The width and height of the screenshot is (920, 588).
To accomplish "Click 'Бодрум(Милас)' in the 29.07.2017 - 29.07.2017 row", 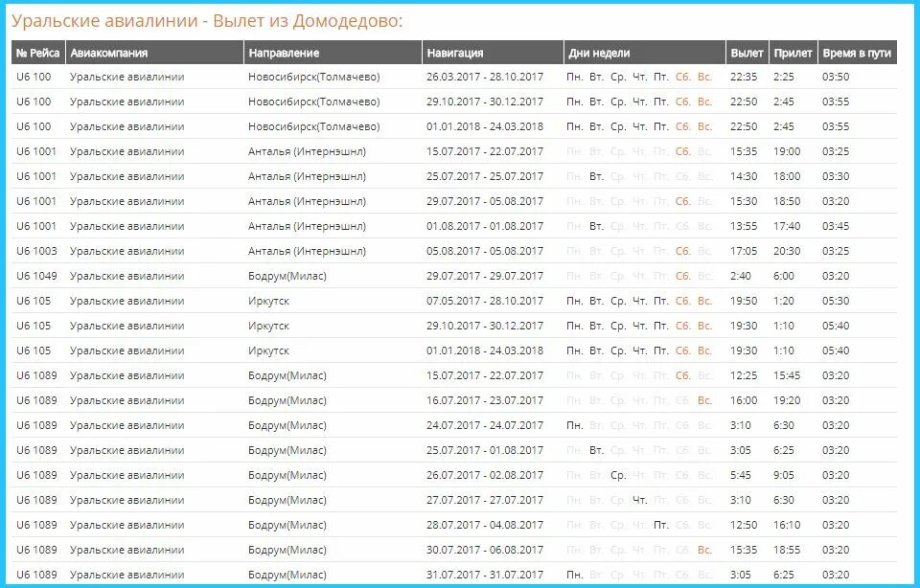I will (x=287, y=276).
